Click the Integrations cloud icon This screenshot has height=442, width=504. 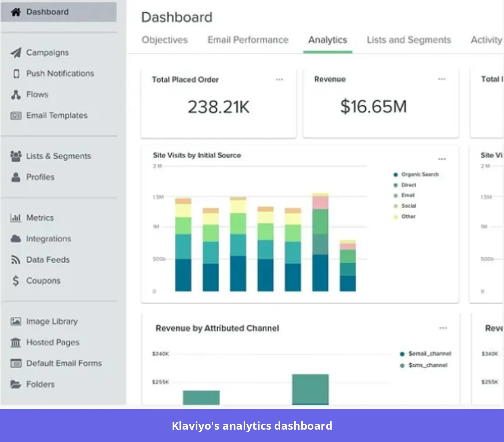point(16,239)
